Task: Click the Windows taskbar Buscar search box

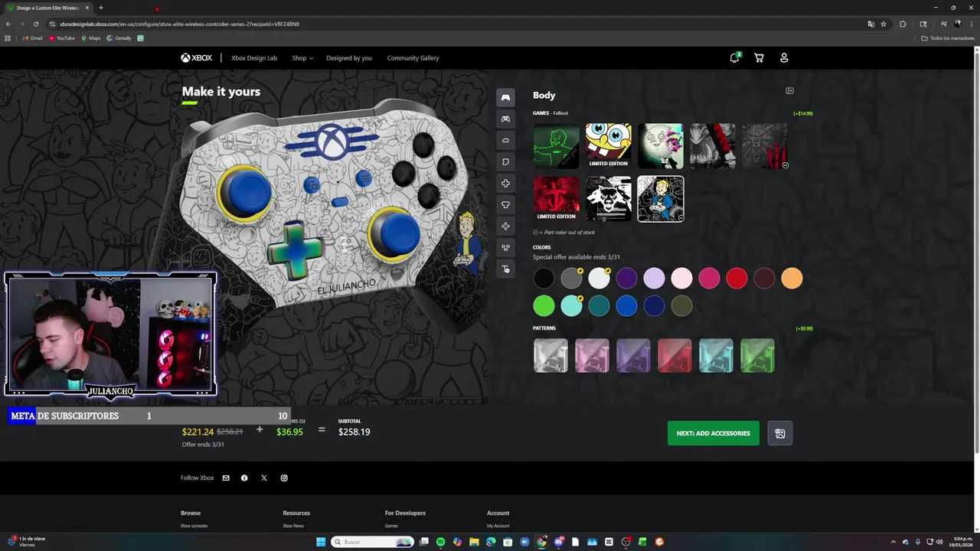Action: pyautogui.click(x=373, y=542)
